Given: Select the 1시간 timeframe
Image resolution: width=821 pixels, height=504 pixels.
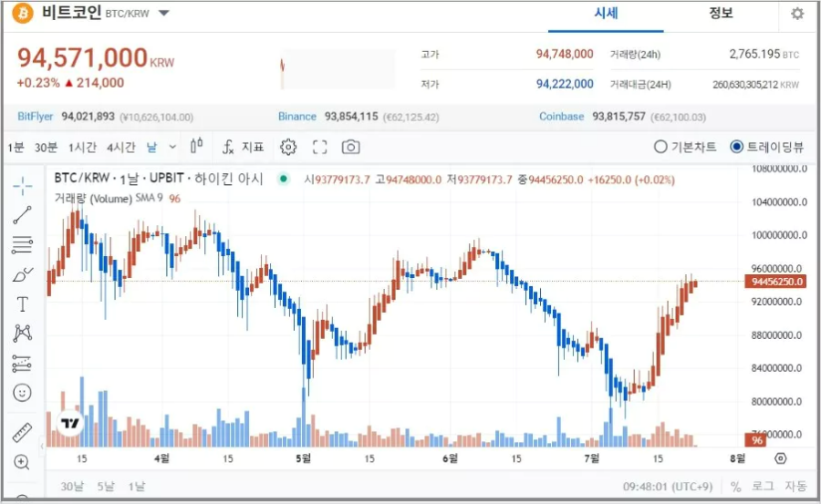Looking at the screenshot, I should tap(82, 148).
